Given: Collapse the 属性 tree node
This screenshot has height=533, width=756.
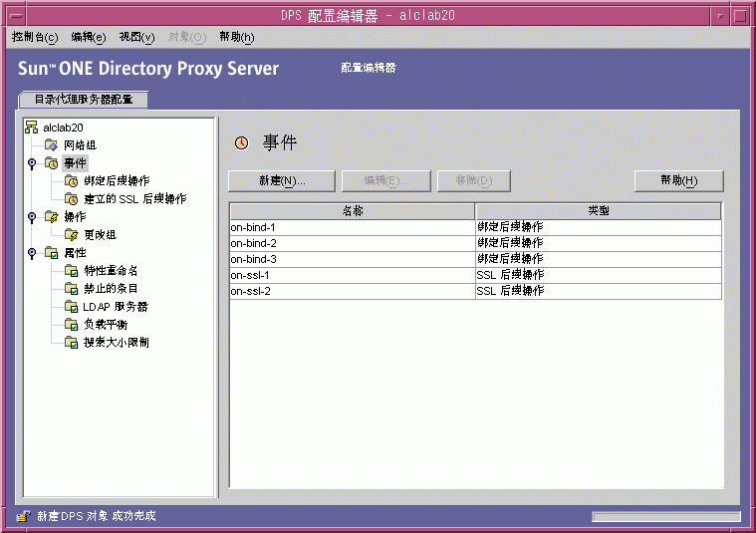Looking at the screenshot, I should pos(32,253).
